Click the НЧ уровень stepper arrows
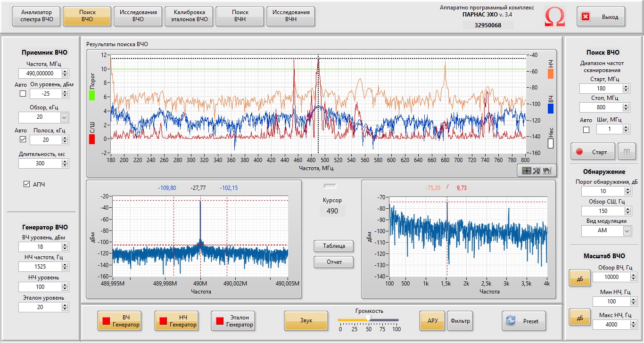This screenshot has height=343, width=644. pos(65,287)
